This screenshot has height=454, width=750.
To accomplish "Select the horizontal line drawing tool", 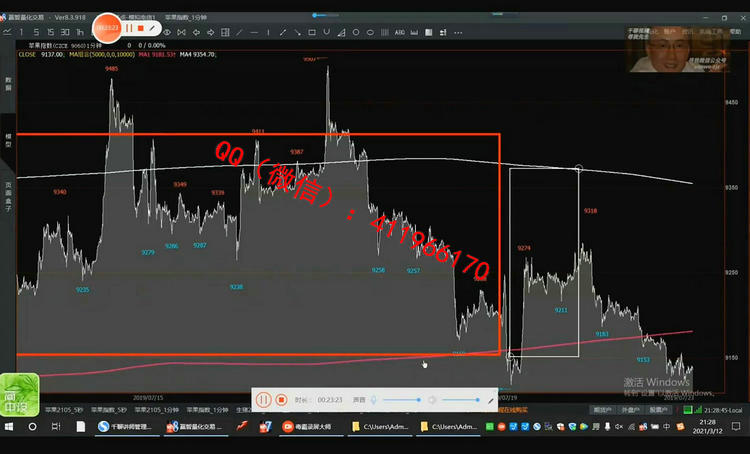I will tap(254, 33).
